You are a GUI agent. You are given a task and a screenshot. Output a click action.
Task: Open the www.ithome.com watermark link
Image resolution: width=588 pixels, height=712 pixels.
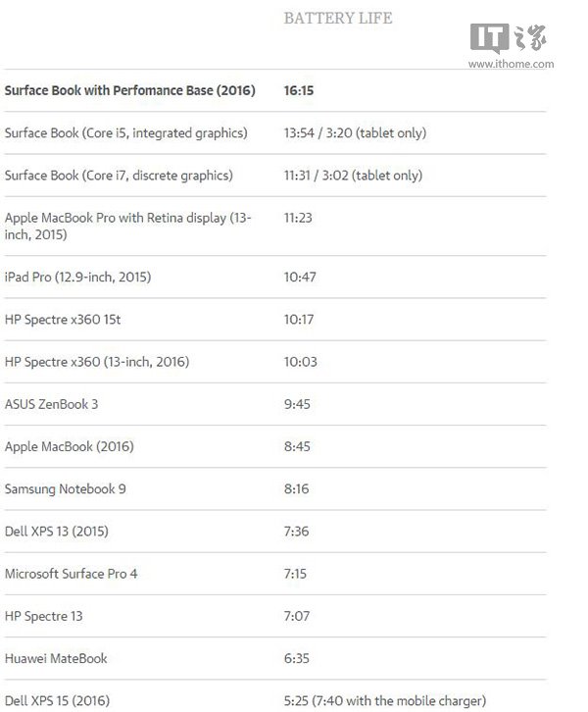[511, 64]
